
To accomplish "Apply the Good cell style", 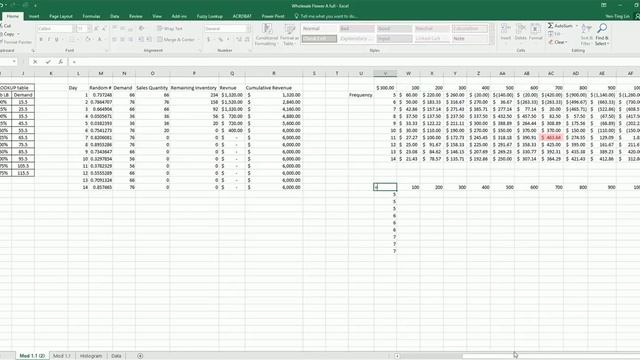I will (x=394, y=29).
